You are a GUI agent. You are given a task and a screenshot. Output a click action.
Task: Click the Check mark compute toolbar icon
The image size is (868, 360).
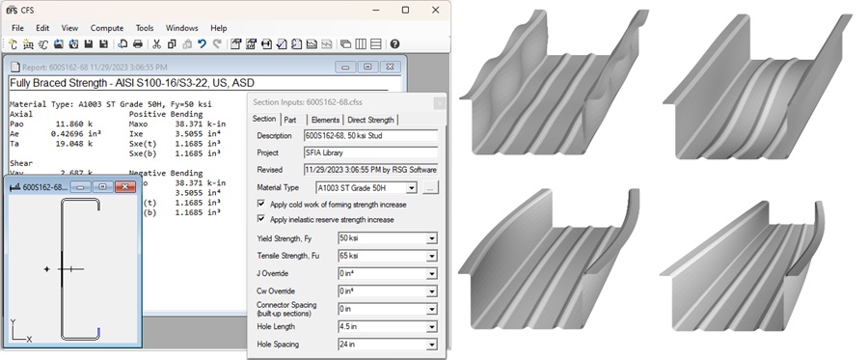pyautogui.click(x=282, y=44)
